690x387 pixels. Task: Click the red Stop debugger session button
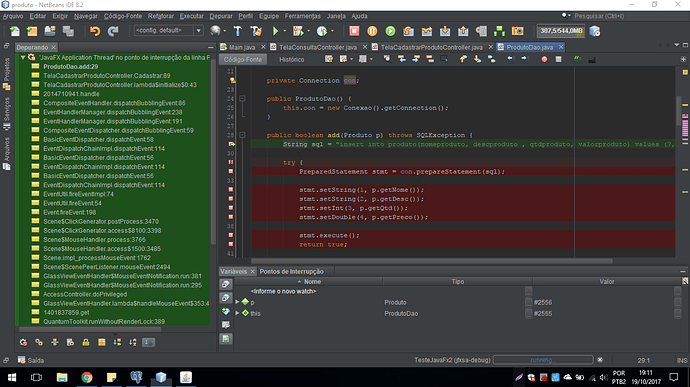click(x=354, y=31)
